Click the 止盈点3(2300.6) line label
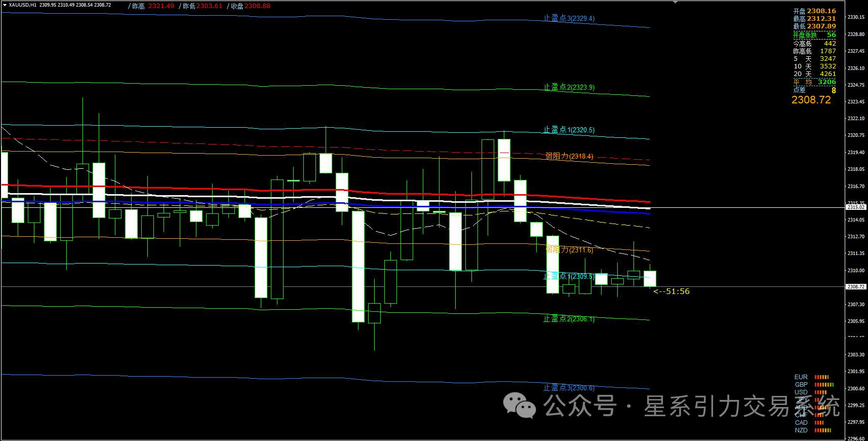Screen dimensions: 868x441 pyautogui.click(x=569, y=387)
